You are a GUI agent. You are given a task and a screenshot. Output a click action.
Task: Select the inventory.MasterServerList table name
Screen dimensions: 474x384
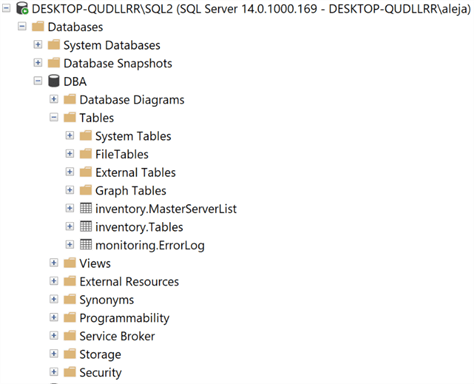166,209
